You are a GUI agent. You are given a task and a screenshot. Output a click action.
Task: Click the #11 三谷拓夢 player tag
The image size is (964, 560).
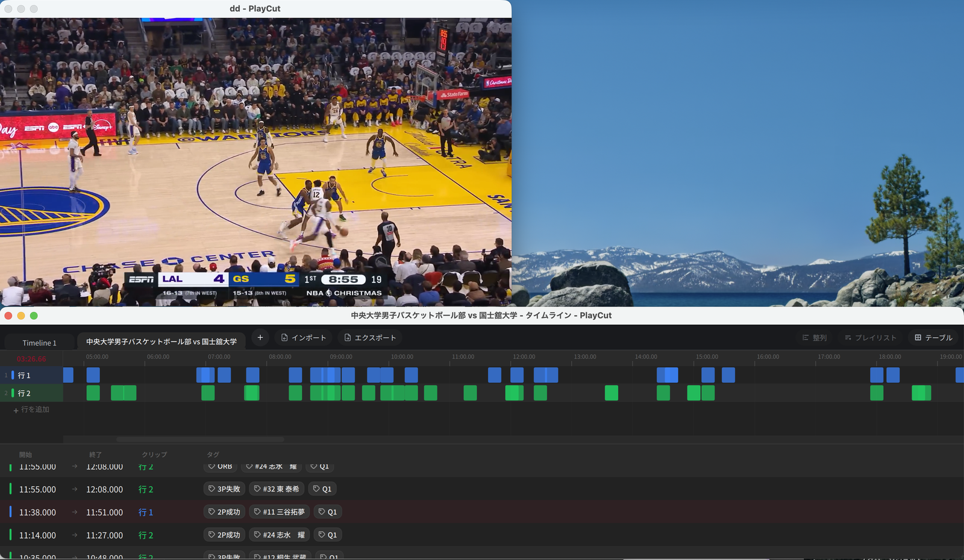pos(279,512)
